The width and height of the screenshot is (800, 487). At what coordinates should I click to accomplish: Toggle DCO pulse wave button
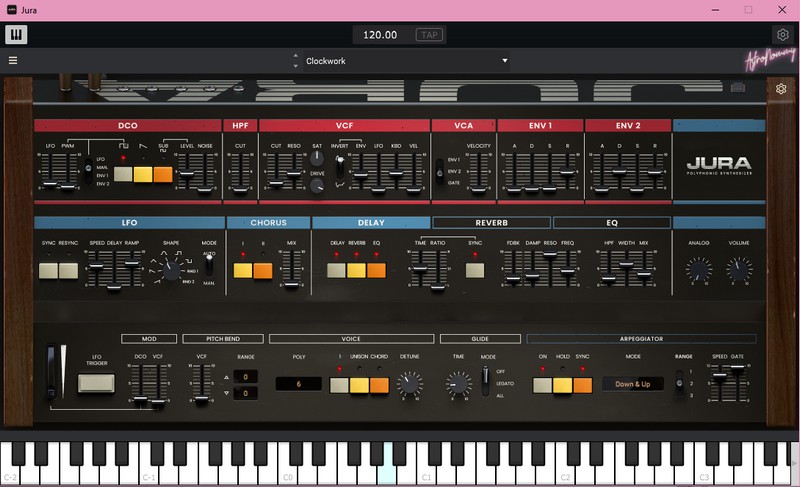tap(123, 174)
